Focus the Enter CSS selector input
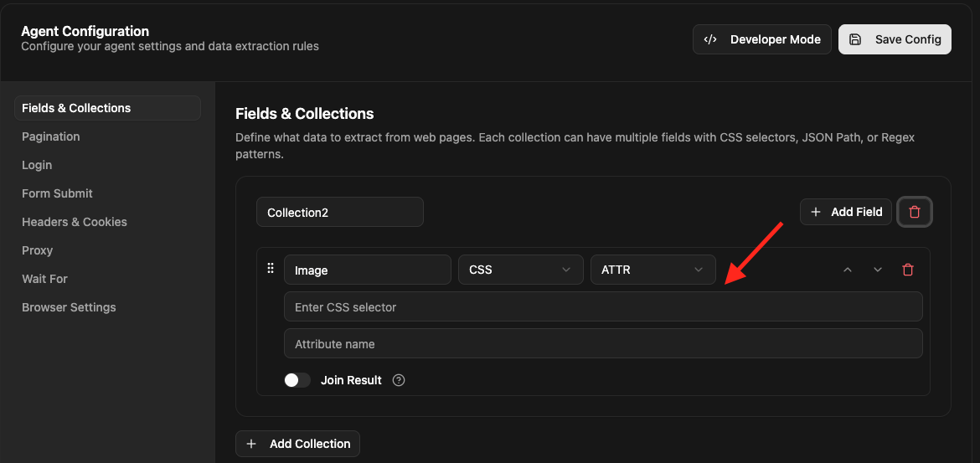980x463 pixels. click(603, 307)
